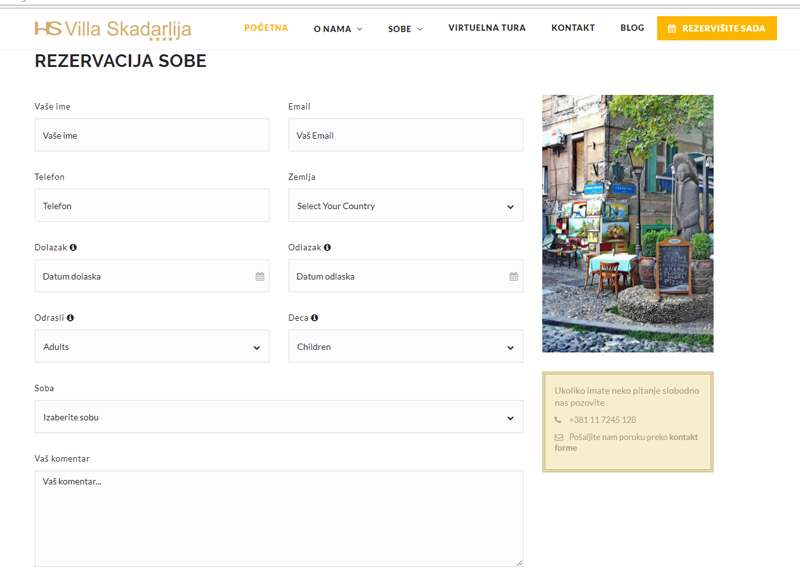Expand the Adults dropdown
Image resolution: width=800 pixels, height=568 pixels.
tap(152, 347)
